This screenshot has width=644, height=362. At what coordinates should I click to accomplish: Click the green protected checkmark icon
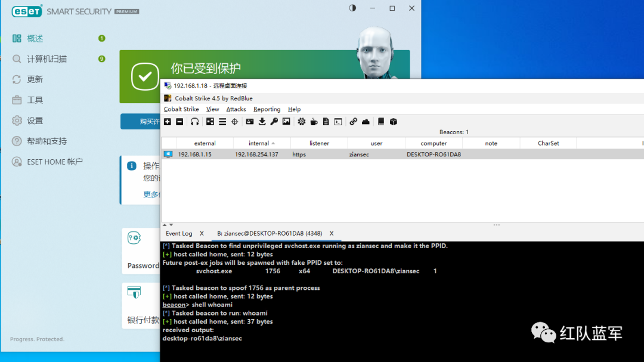145,76
